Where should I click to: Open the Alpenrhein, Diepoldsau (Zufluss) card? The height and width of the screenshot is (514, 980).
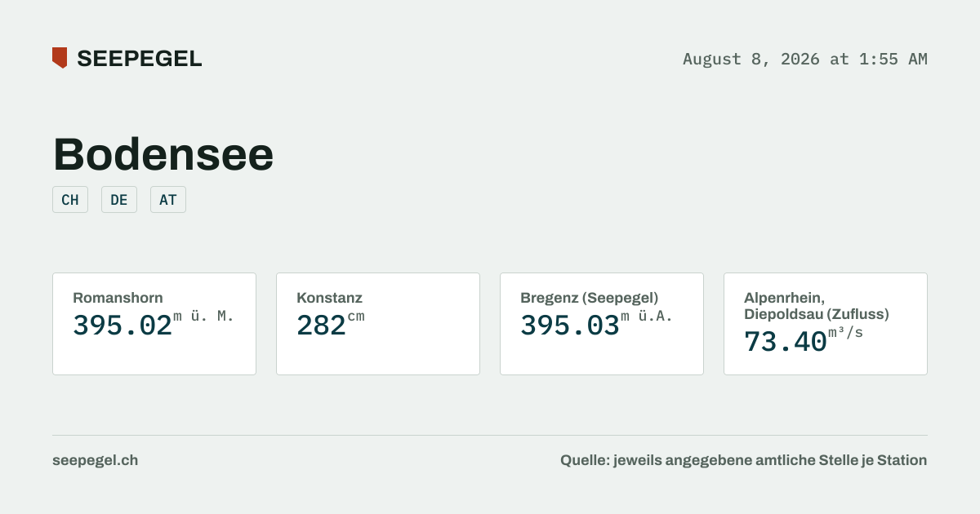tap(826, 324)
